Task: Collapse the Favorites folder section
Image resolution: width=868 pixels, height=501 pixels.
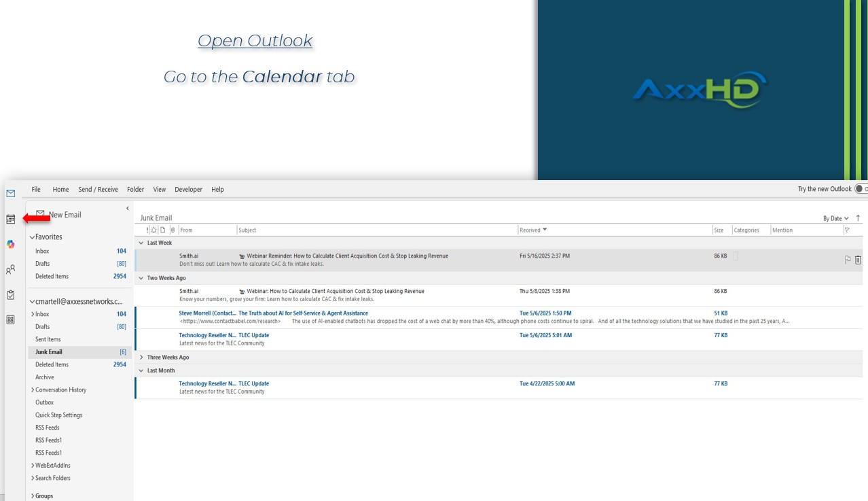Action: point(32,237)
